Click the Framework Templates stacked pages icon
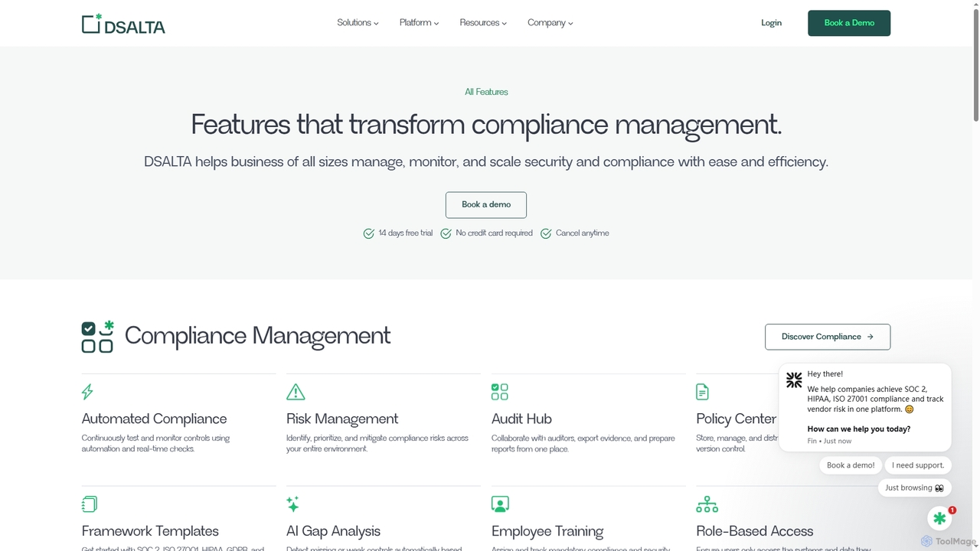This screenshot has height=551, width=980. pos(89,504)
